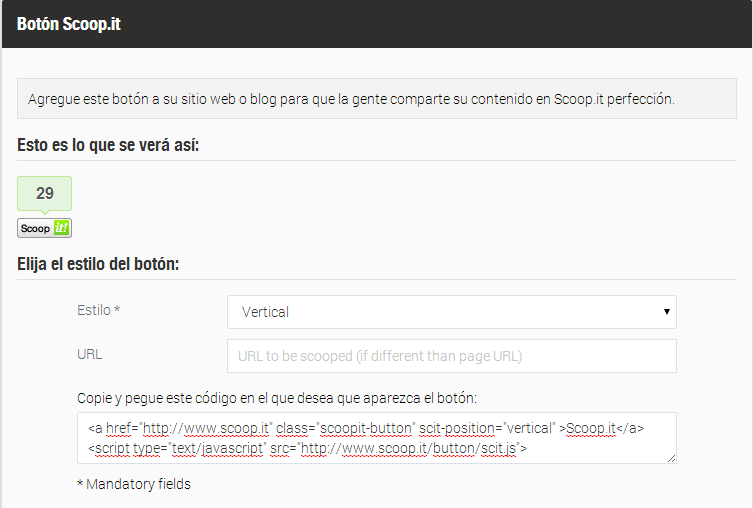Click the Botón Scoop.it header title
The height and width of the screenshot is (508, 753).
click(x=69, y=24)
